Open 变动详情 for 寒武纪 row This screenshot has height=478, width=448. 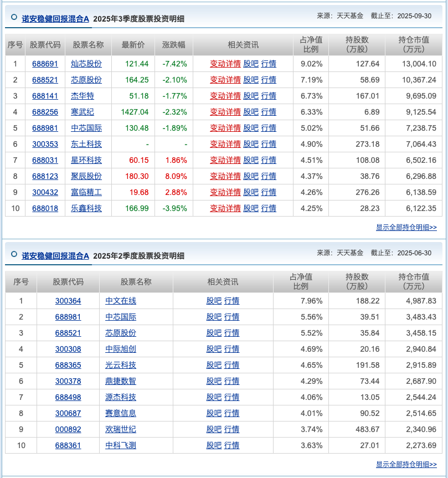point(225,112)
